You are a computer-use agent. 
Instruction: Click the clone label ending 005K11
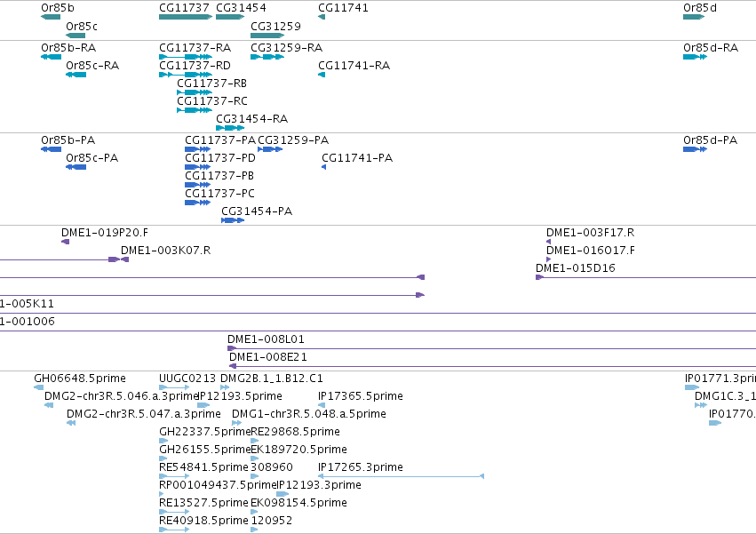click(x=27, y=303)
